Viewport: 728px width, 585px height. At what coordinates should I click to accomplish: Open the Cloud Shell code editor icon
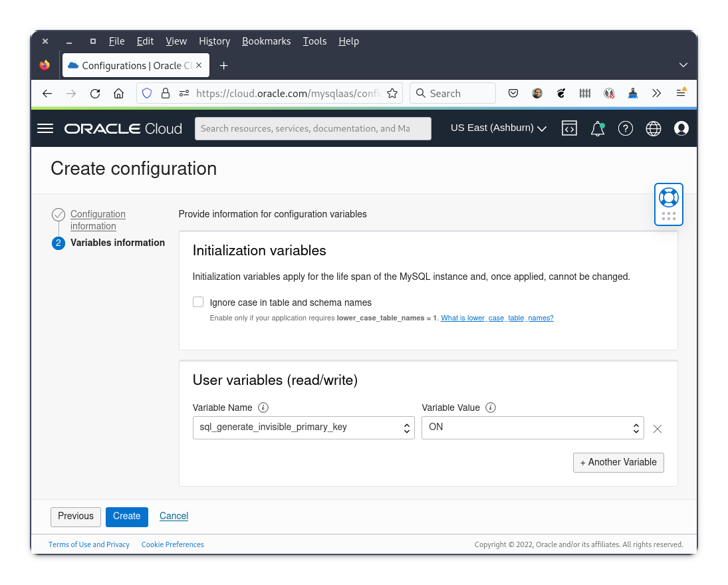(x=570, y=128)
